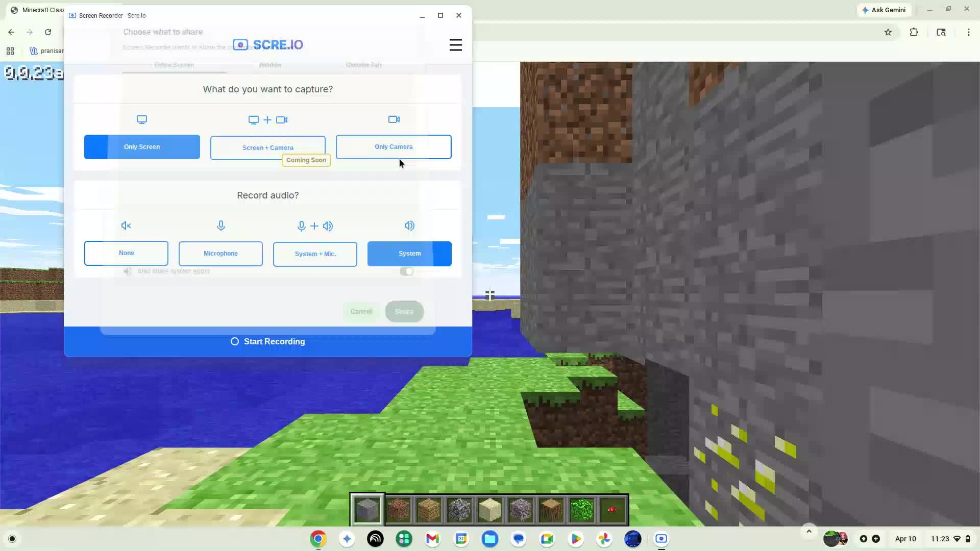Select the dirt block in the Minecraft hotbar
The height and width of the screenshot is (551, 980).
398,509
